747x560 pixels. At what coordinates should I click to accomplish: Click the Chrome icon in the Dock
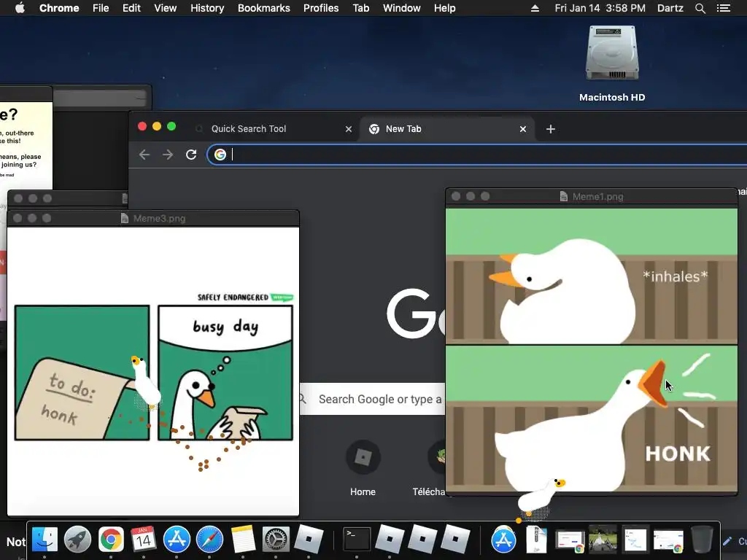(x=111, y=540)
